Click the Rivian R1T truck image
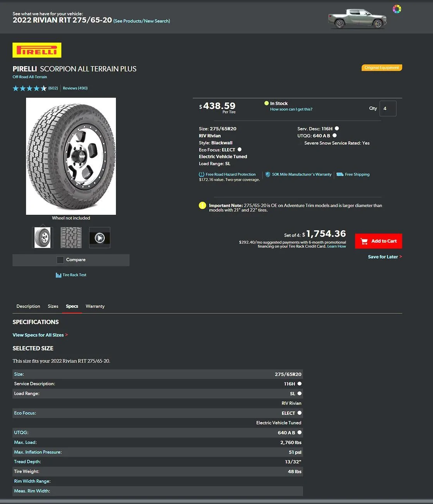433x504 pixels. point(357,19)
